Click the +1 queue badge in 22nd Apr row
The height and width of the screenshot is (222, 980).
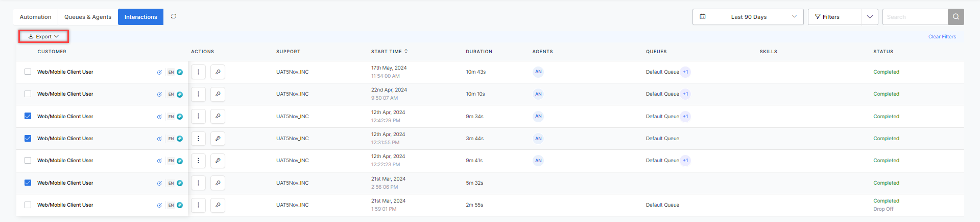point(685,94)
